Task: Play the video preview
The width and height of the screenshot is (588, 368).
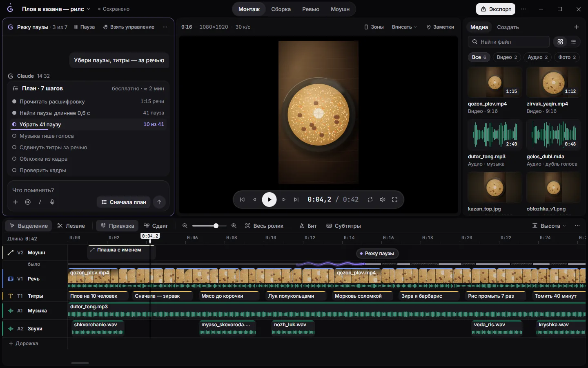Action: [269, 200]
